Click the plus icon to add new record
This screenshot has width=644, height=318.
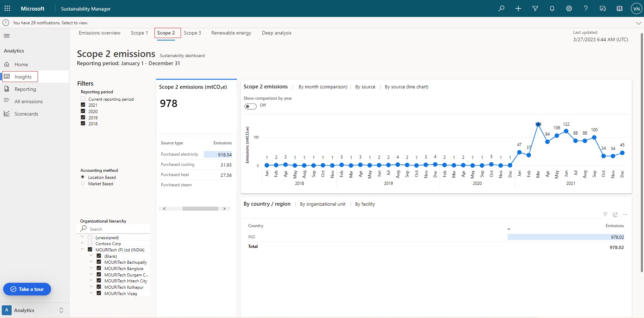[518, 8]
